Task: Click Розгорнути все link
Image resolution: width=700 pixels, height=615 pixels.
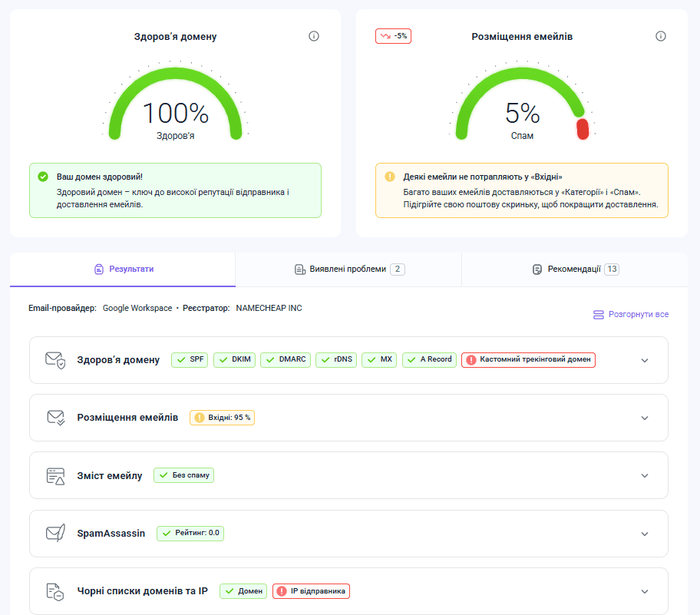Action: pyautogui.click(x=630, y=315)
